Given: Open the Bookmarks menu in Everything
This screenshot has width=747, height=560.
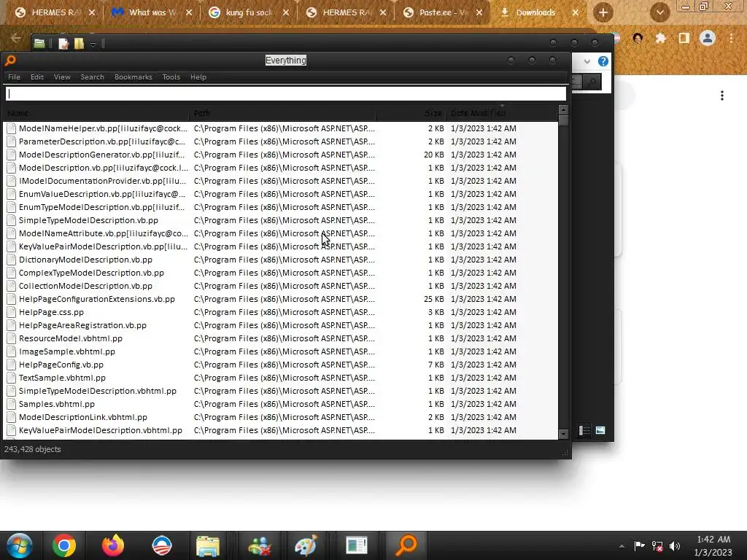Looking at the screenshot, I should pos(133,77).
